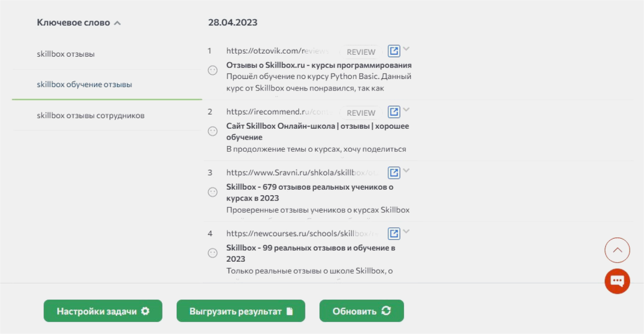Click Обновить button
The image size is (644, 334).
tap(361, 311)
